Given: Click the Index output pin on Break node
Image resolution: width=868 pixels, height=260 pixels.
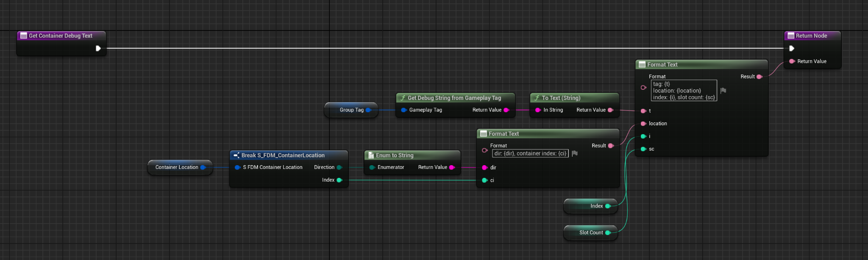Looking at the screenshot, I should point(339,180).
